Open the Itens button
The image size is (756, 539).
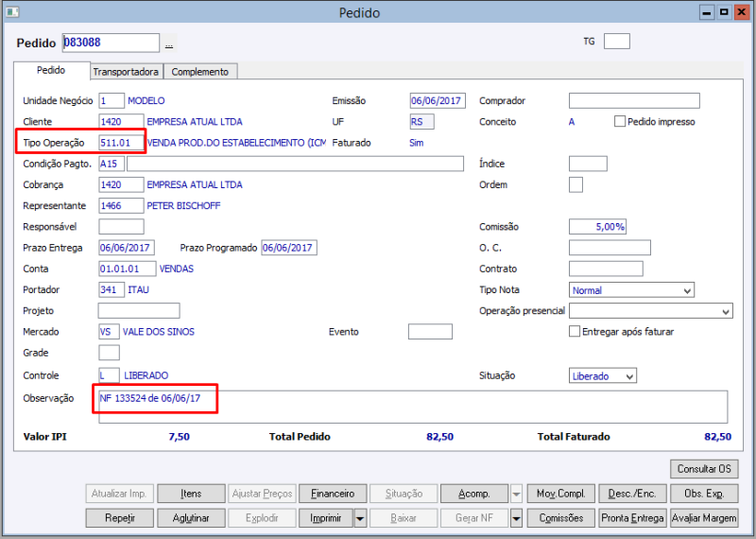click(x=191, y=494)
